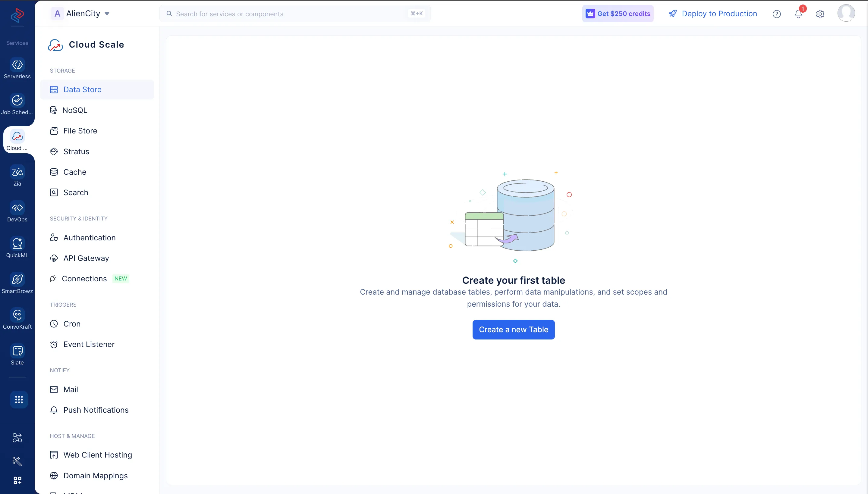This screenshot has width=868, height=494.
Task: Click the search services input field
Action: pos(272,14)
